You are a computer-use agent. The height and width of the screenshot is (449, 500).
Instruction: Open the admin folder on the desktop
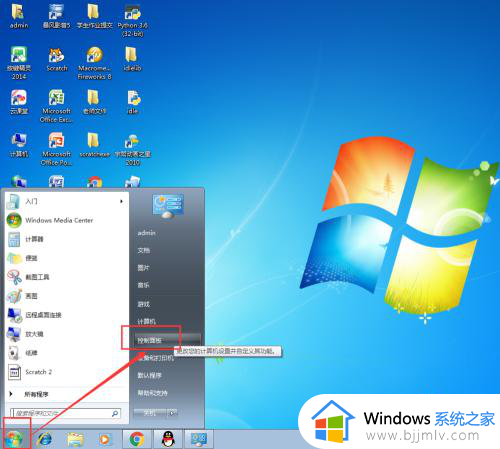click(19, 17)
